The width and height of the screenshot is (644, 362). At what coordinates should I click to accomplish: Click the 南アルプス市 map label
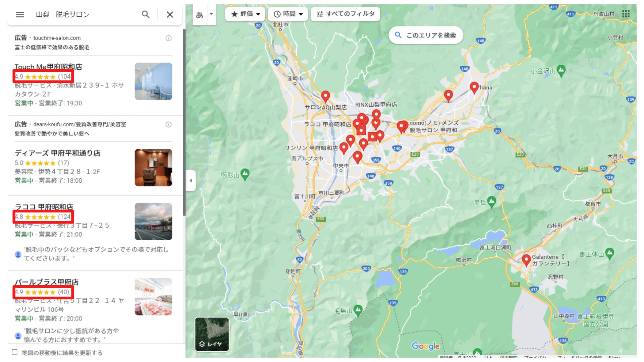(x=307, y=159)
